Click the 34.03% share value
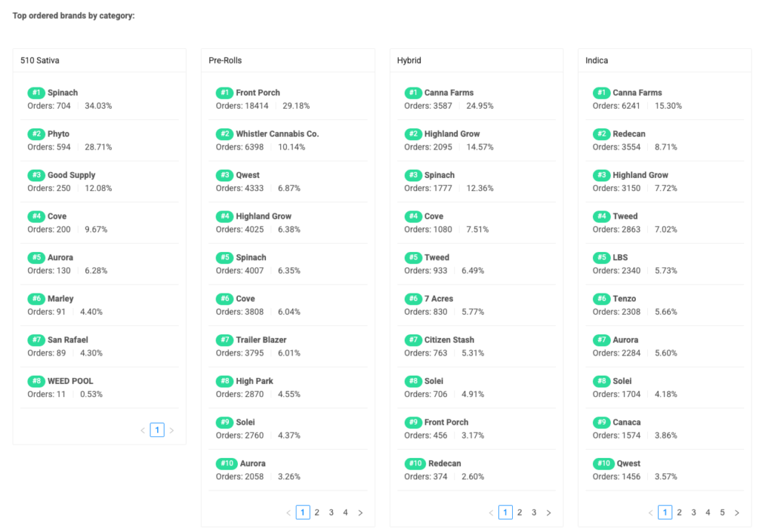This screenshot has height=532, width=759. 99,105
